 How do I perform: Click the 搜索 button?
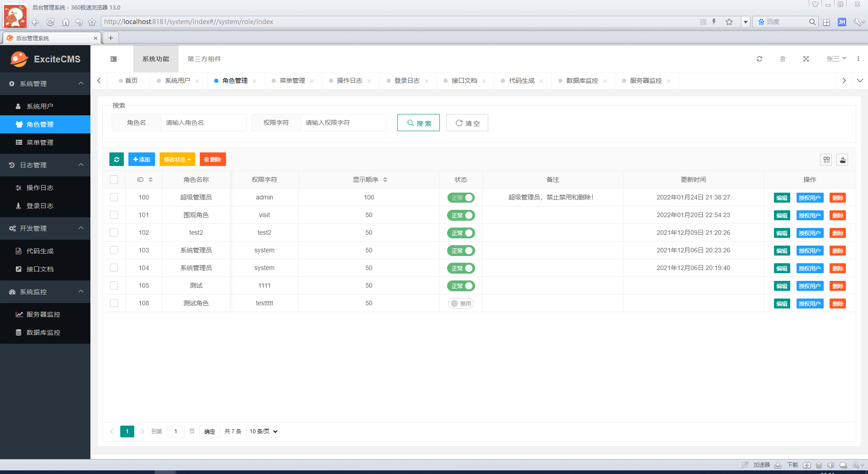[418, 123]
